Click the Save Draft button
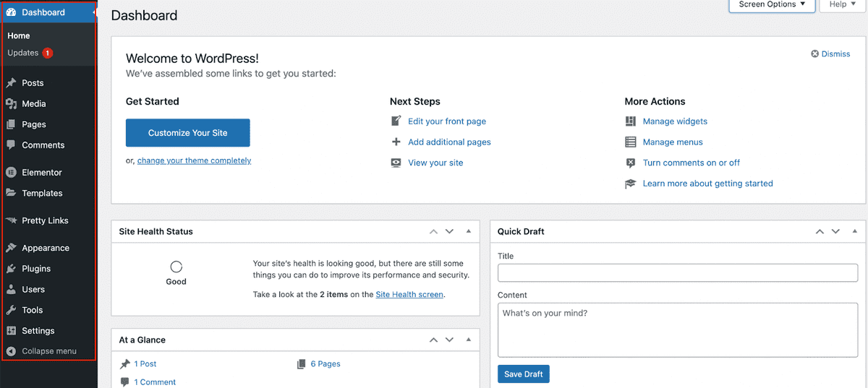Screen dimensions: 868x388 [x=524, y=374]
